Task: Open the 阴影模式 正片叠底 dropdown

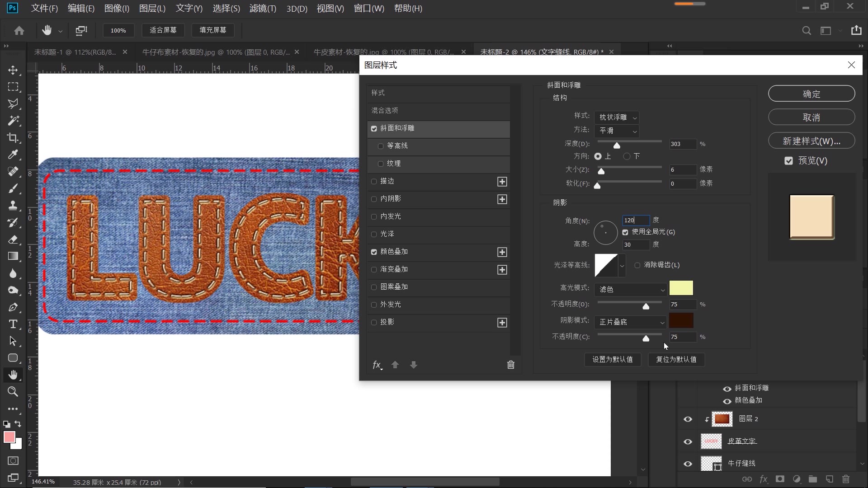Action: tap(631, 322)
